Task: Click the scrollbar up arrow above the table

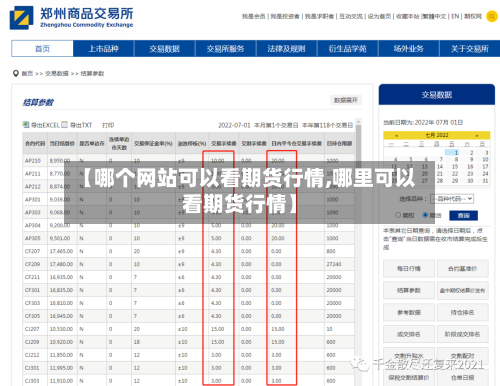Action: point(358,121)
